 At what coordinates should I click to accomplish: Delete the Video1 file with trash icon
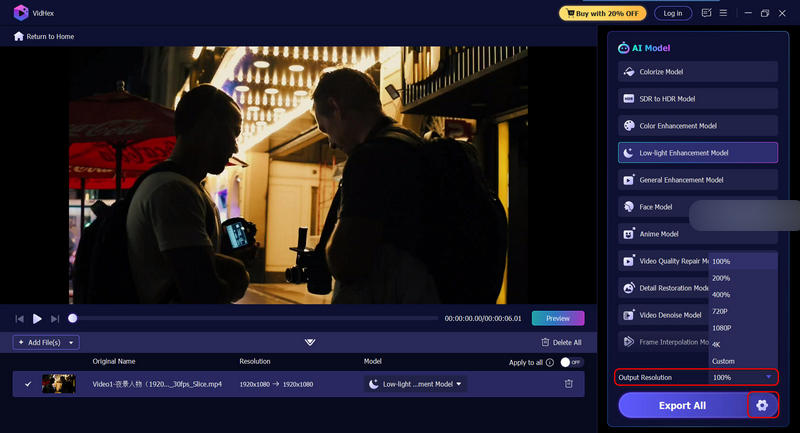click(x=568, y=384)
